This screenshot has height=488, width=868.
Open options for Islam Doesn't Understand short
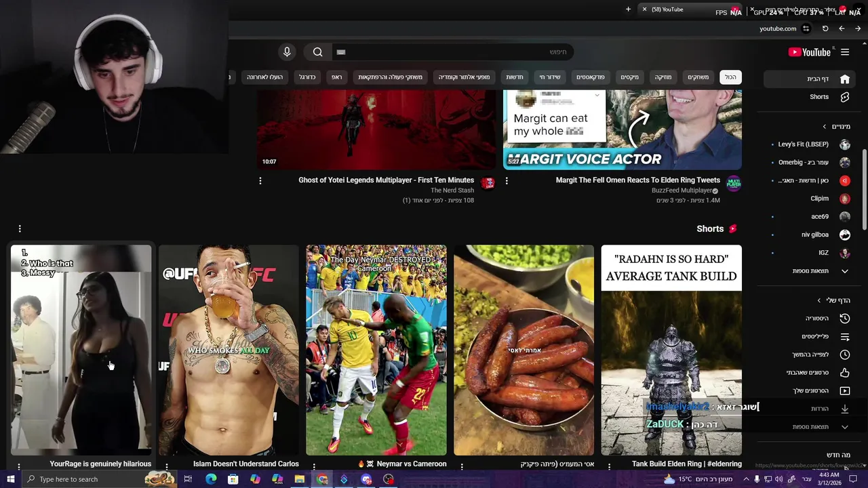tap(167, 466)
